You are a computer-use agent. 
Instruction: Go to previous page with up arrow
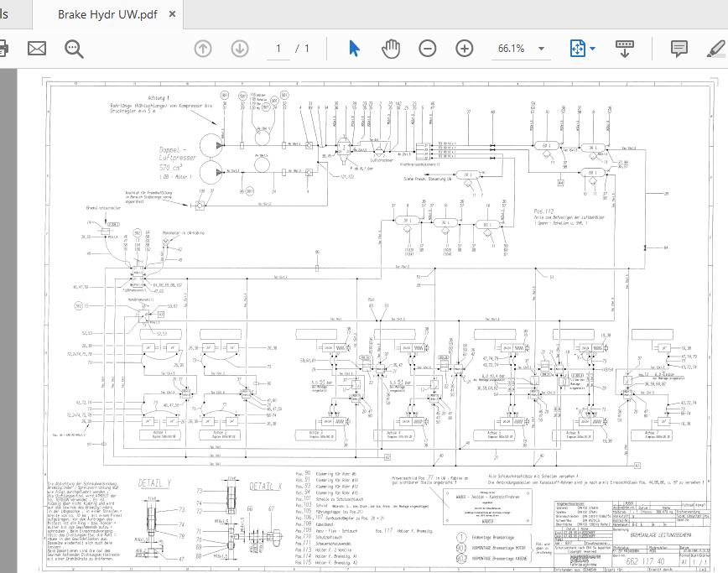202,48
